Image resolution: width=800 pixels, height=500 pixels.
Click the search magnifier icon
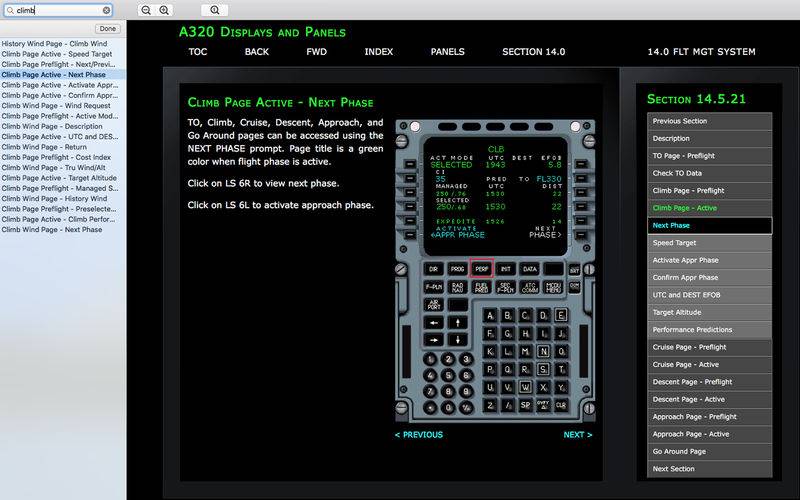pos(10,10)
